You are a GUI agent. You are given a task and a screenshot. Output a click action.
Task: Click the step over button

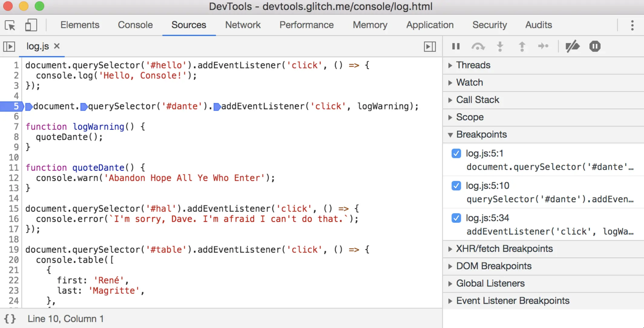[x=478, y=46]
